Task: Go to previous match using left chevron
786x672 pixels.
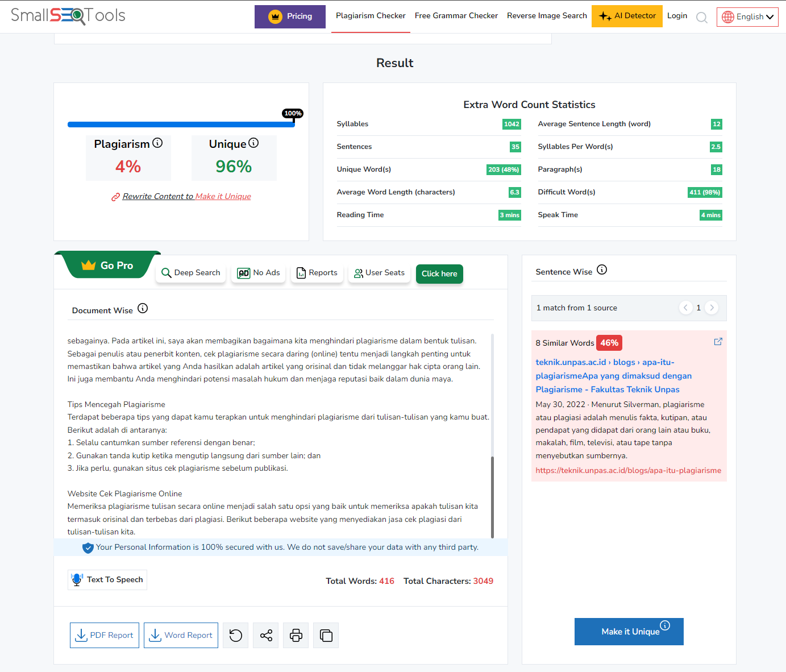Action: click(x=685, y=308)
